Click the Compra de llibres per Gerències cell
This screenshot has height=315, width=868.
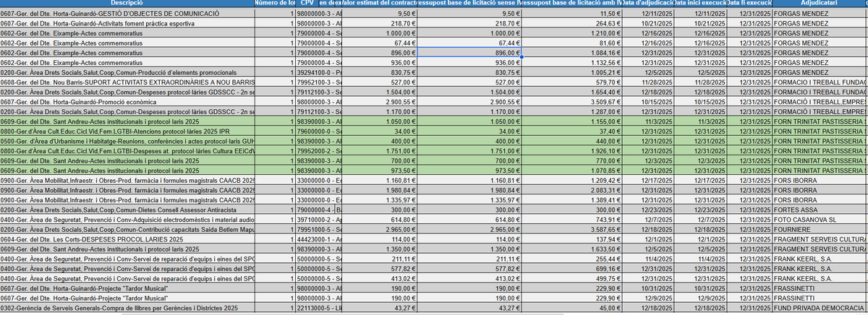coord(129,308)
